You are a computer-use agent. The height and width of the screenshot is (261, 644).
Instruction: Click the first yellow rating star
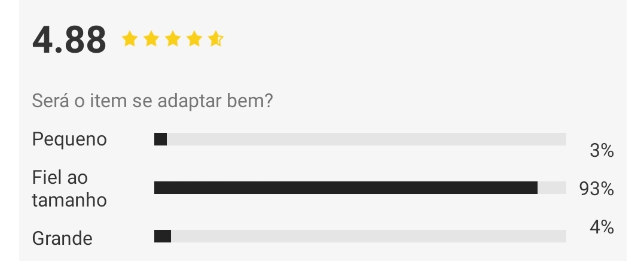point(130,39)
